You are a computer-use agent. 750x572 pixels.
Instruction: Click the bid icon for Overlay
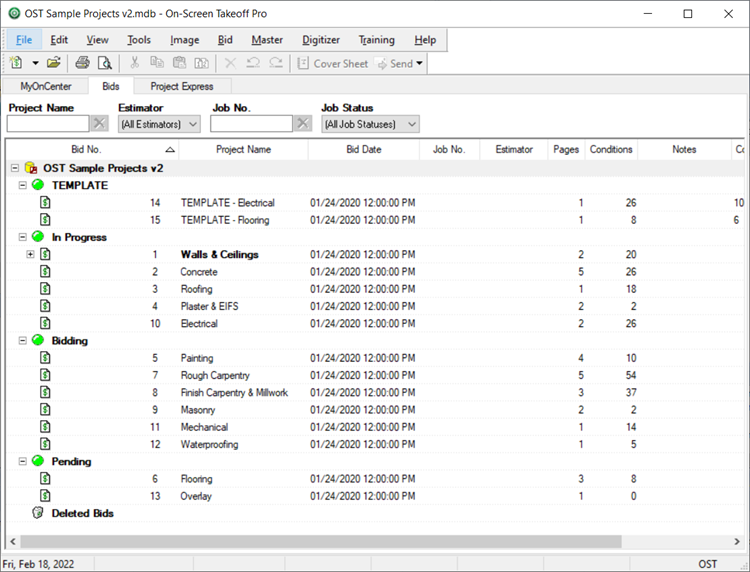45,495
